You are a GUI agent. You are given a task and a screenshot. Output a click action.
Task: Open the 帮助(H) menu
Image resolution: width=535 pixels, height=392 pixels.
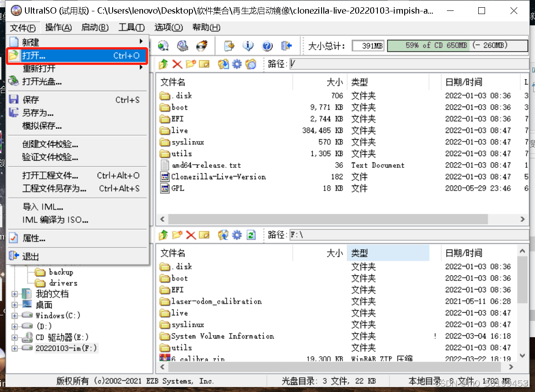click(x=206, y=28)
